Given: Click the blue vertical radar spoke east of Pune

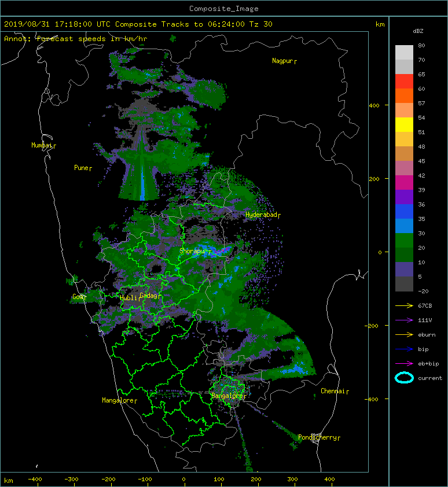Looking at the screenshot, I should (142, 183).
